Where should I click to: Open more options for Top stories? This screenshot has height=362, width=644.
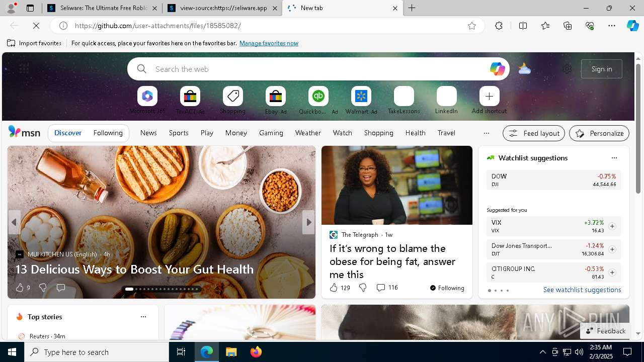tap(143, 317)
